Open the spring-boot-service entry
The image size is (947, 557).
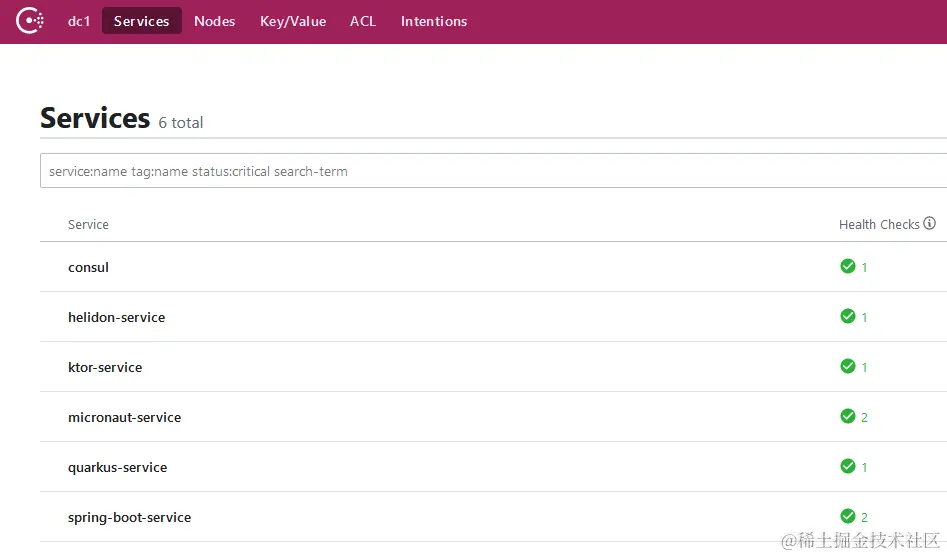click(129, 518)
